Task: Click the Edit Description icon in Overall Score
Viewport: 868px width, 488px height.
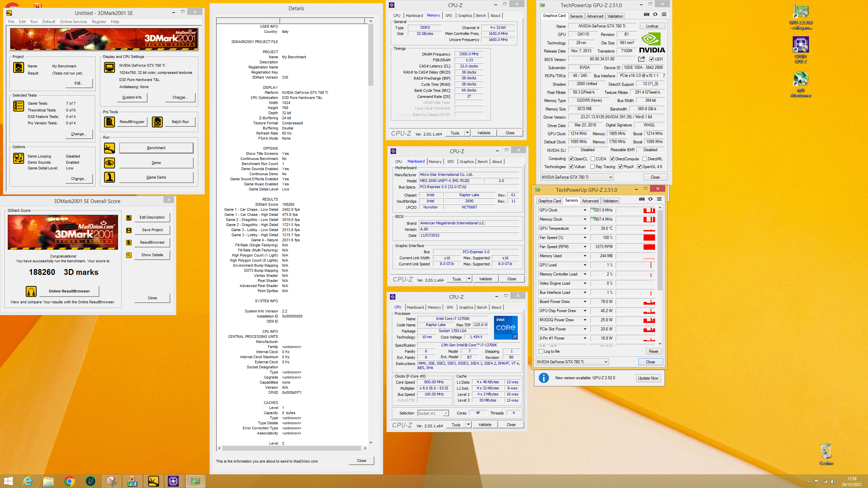Action: [x=129, y=218]
